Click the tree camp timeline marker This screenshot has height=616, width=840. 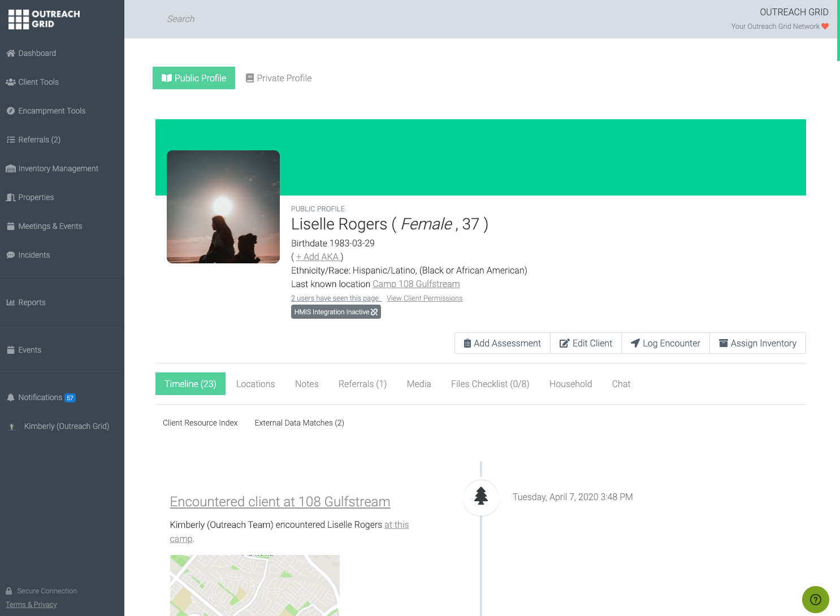481,497
